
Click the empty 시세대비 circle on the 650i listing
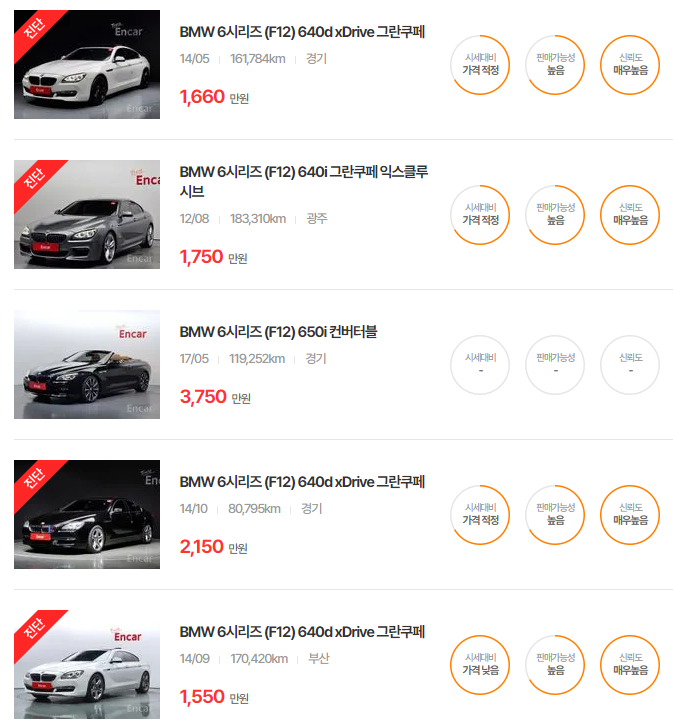click(480, 365)
